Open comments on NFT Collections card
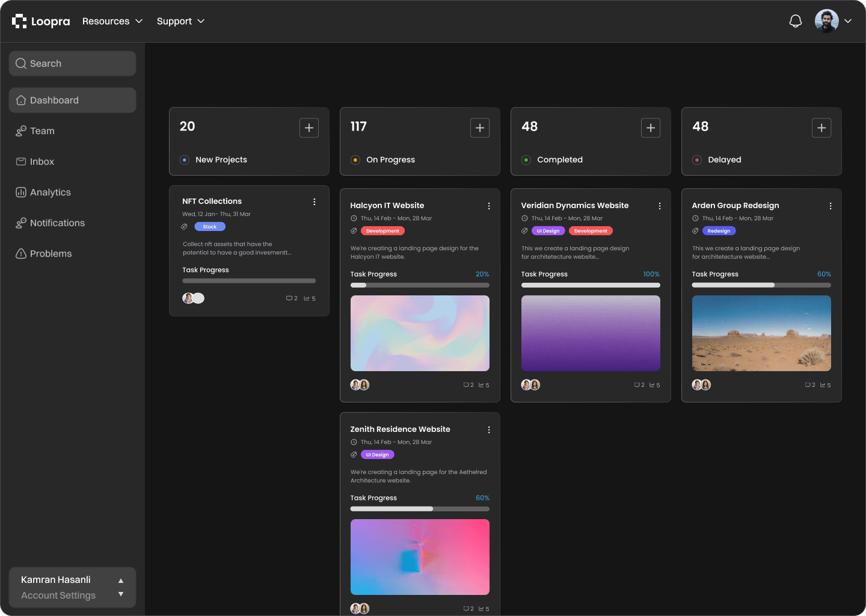 [292, 298]
